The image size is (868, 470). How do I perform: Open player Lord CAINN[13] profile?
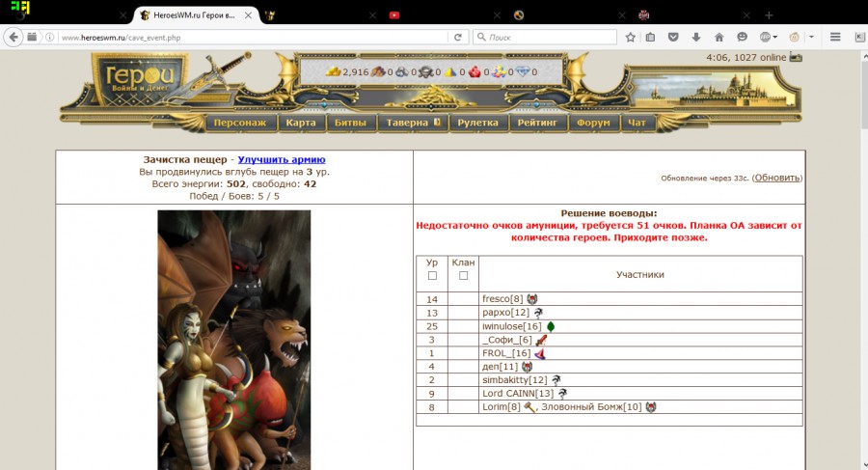[518, 394]
